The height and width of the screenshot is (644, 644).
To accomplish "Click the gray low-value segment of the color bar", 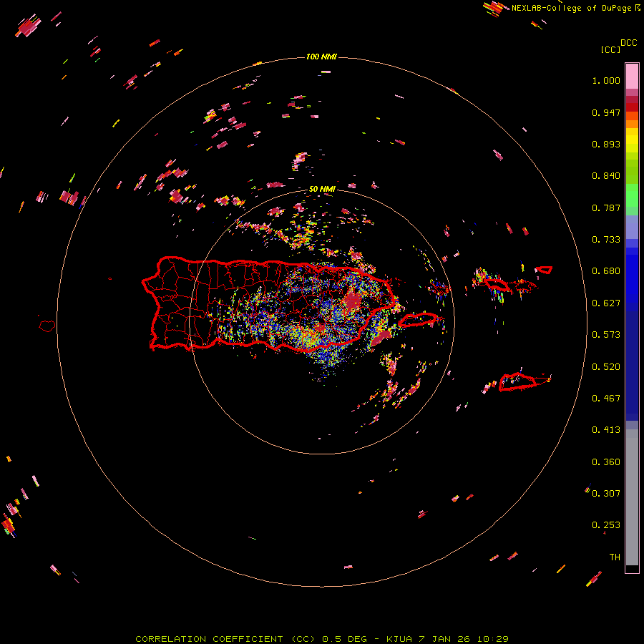I will [632, 497].
